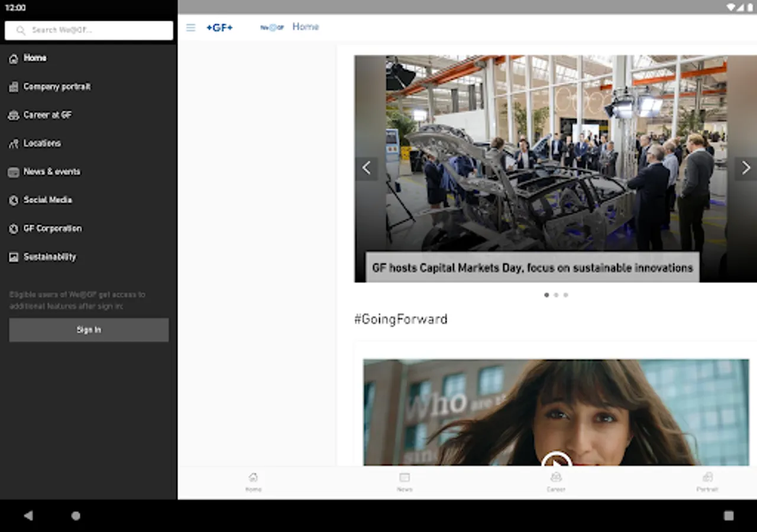The image size is (757, 532).
Task: Open the Capital Markets Day carousel image
Action: pos(556,168)
